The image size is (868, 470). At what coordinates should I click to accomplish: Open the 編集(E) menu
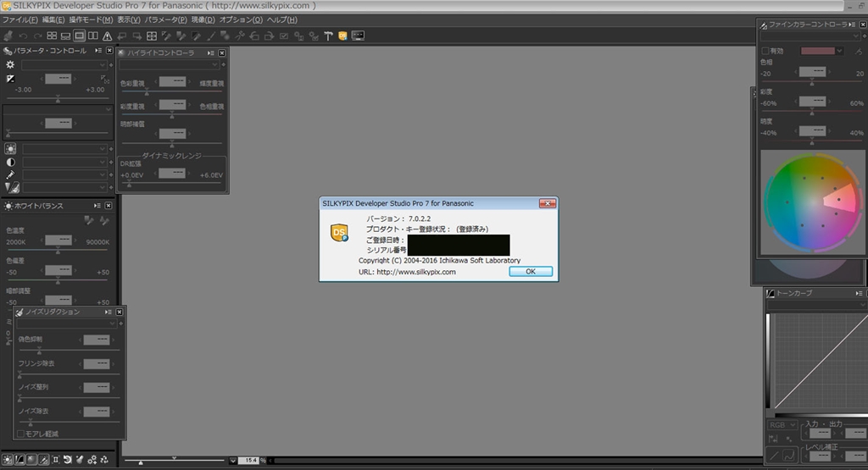[53, 20]
